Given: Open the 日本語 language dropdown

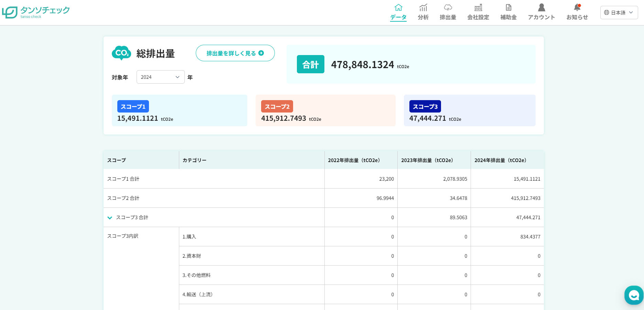Looking at the screenshot, I should click(x=619, y=13).
